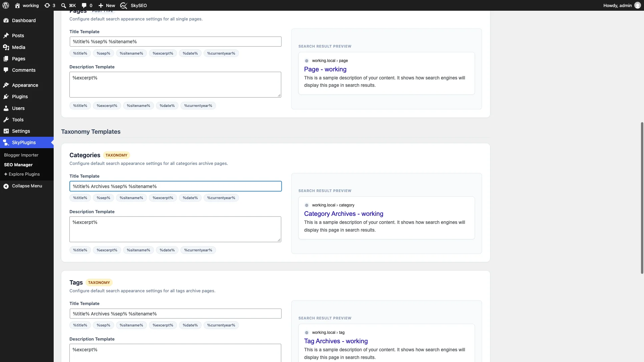Click the page vertical scrollbar
The height and width of the screenshot is (362, 644).
pos(642,198)
